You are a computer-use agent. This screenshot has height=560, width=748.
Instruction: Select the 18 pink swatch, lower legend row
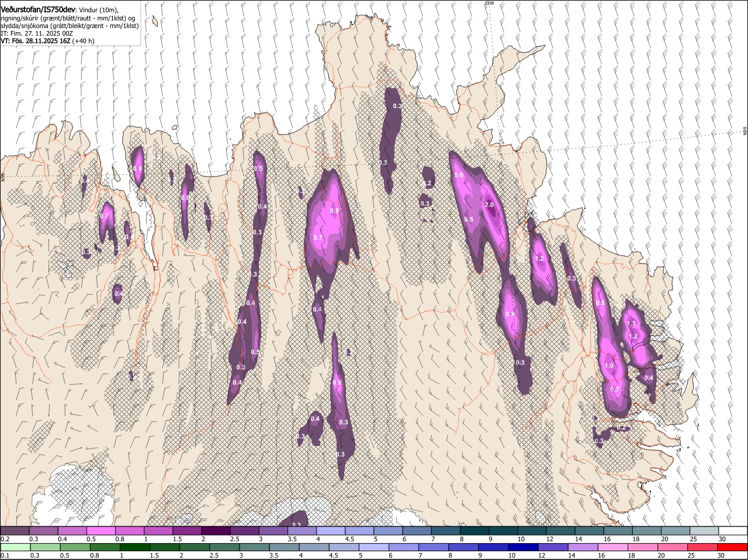click(x=642, y=548)
